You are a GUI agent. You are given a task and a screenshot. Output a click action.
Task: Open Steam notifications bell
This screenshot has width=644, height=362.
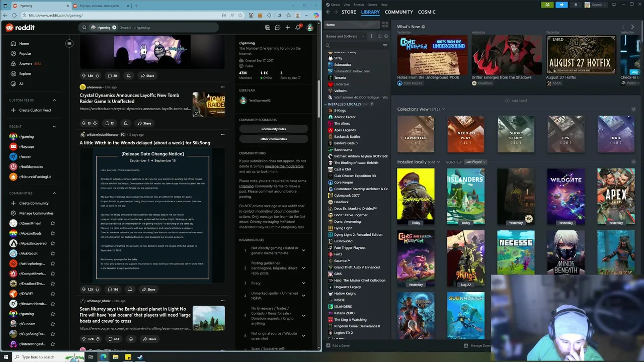tap(576, 5)
